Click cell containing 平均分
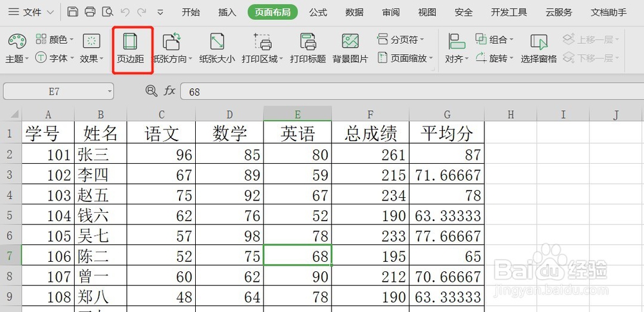This screenshot has width=644, height=312. point(448,133)
